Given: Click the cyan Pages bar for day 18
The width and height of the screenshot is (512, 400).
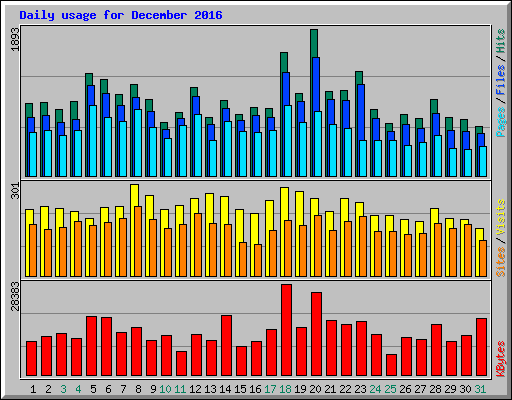Looking at the screenshot, I should pyautogui.click(x=288, y=141).
